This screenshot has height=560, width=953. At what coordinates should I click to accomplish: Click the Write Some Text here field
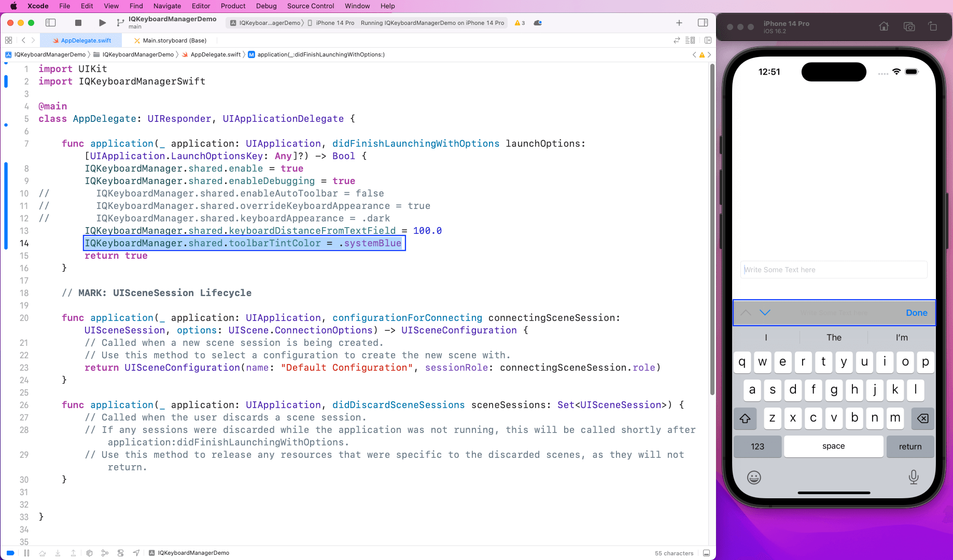click(833, 269)
